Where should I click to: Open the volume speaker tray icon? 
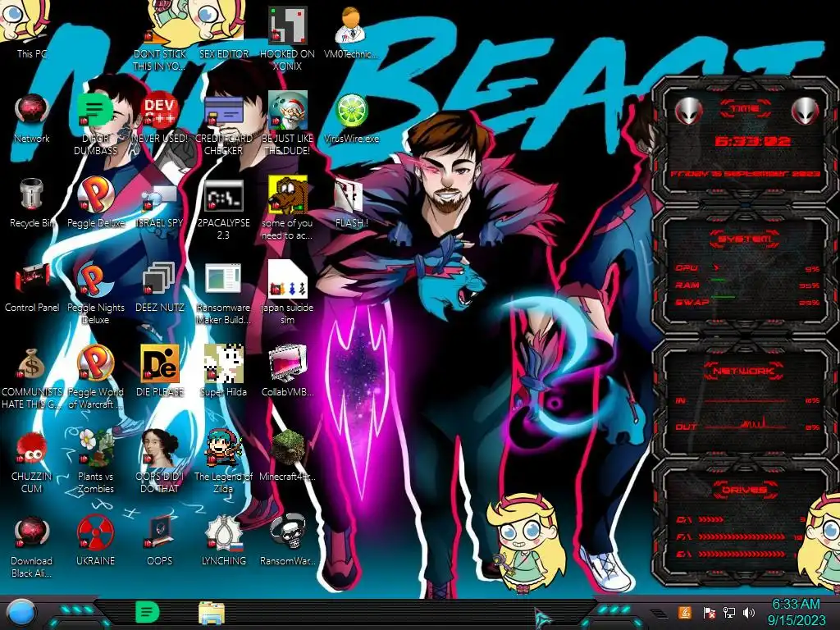[750, 612]
